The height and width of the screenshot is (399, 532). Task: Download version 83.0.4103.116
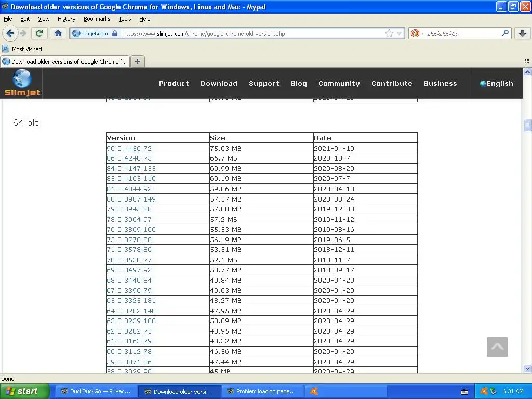[131, 179]
